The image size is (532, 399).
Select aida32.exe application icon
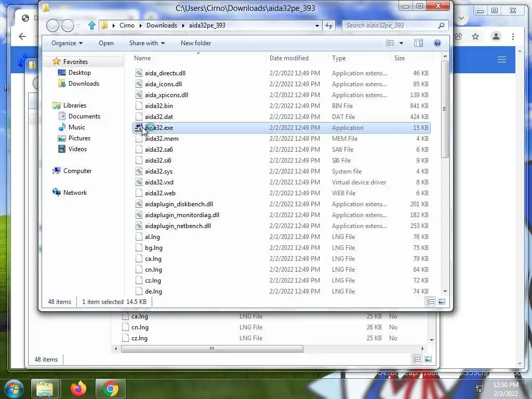(138, 128)
